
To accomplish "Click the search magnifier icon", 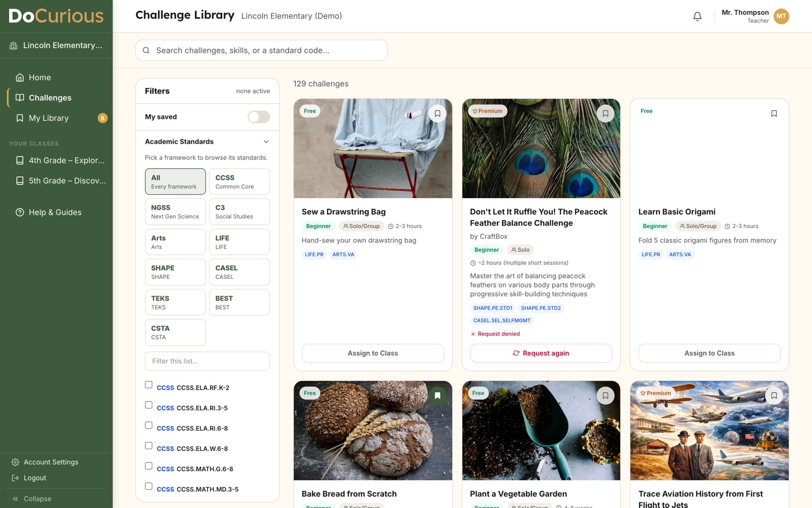I will tap(146, 50).
